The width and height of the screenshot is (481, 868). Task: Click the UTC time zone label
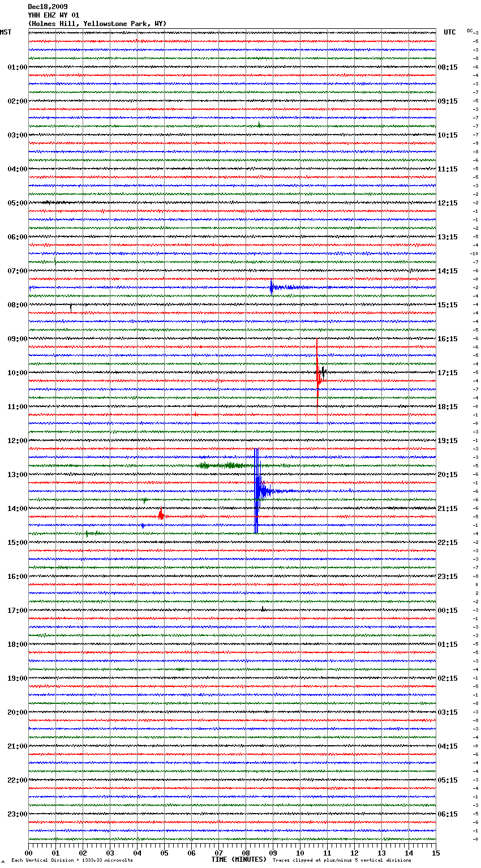coord(450,32)
